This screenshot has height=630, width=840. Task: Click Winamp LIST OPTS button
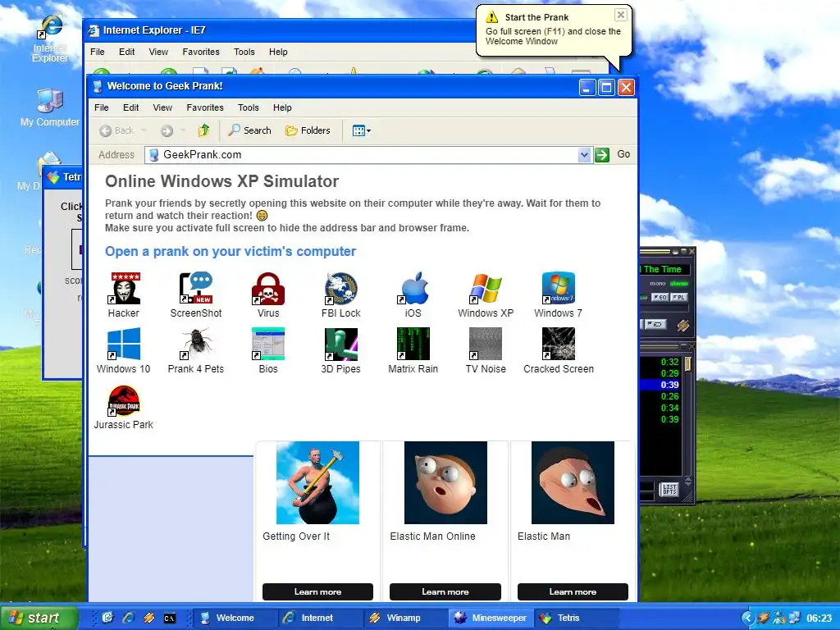click(x=669, y=489)
